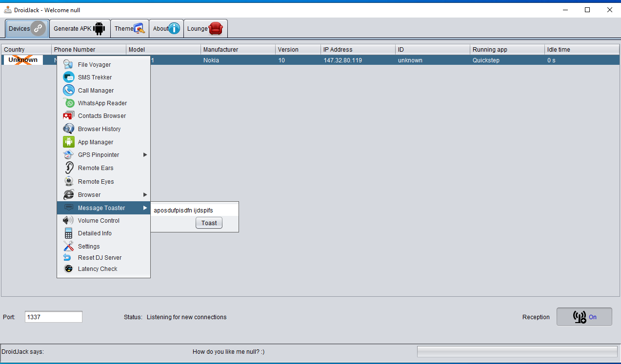Sort by the Phone Number column header
Screen dimensions: 621x364
pyautogui.click(x=89, y=49)
